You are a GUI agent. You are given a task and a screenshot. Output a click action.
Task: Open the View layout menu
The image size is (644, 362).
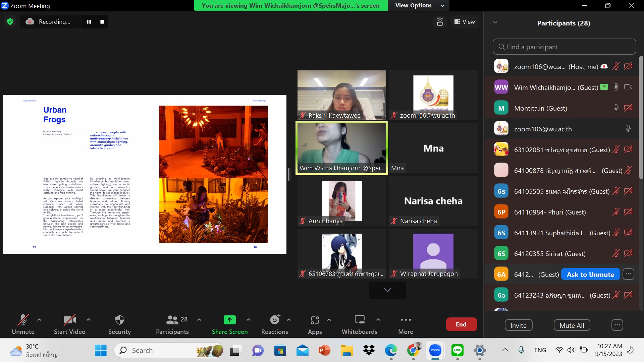coord(465,22)
